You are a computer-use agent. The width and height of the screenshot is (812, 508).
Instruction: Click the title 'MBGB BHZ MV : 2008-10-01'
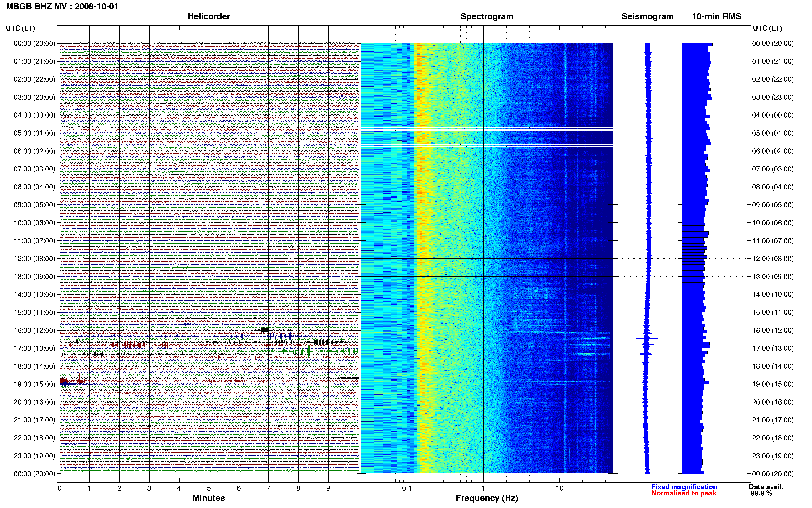(62, 6)
